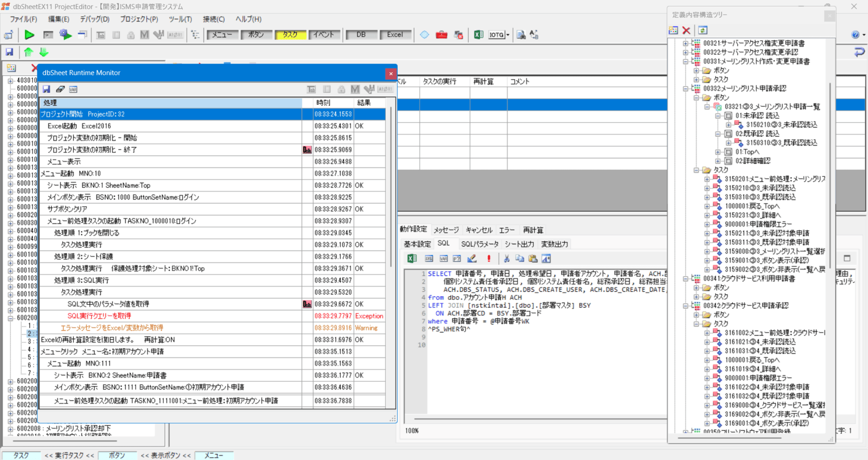Toggle the DB toolbar button
The height and width of the screenshot is (460, 868).
tap(361, 35)
